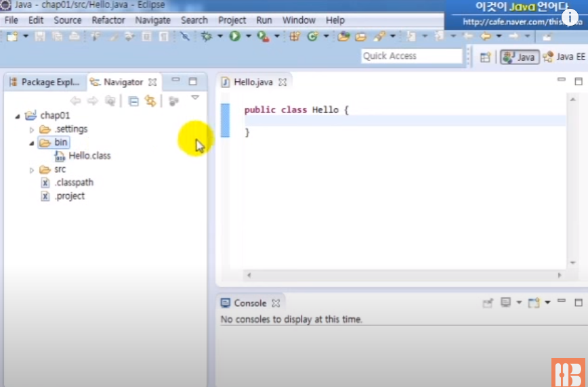The image size is (588, 387).
Task: Click the Navigator Up (go into parent) icon
Action: 110,101
